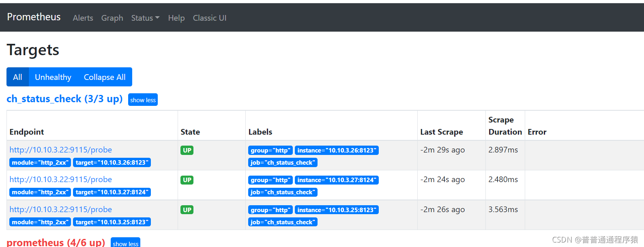Click instance="10.10.3.27:8124" label
Screen dimensions: 644x247
(337, 180)
